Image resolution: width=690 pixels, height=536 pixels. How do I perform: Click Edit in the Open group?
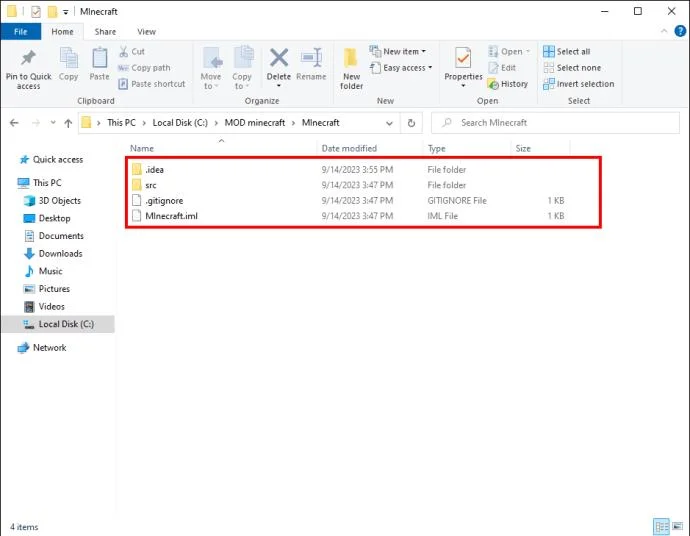[x=502, y=68]
